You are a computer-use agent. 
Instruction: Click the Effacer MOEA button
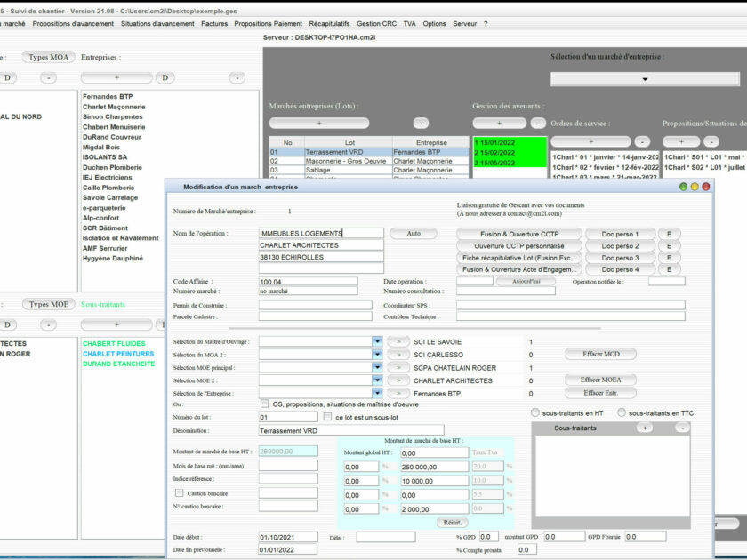point(601,380)
